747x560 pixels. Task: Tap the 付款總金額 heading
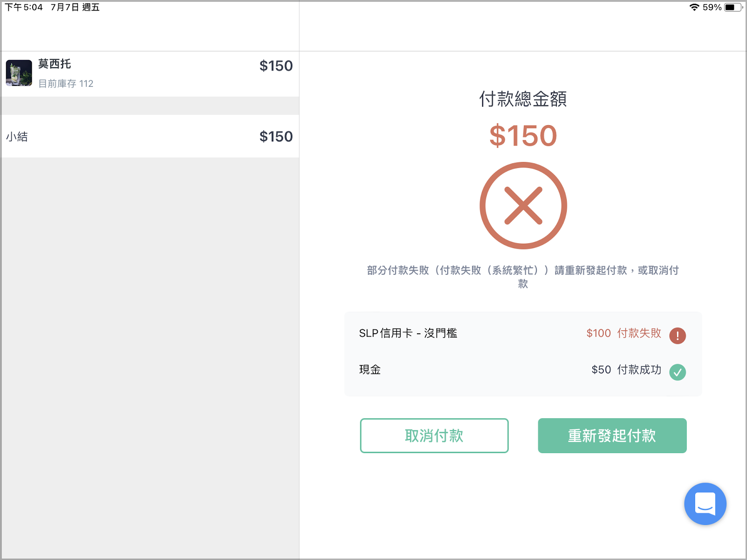(x=523, y=99)
